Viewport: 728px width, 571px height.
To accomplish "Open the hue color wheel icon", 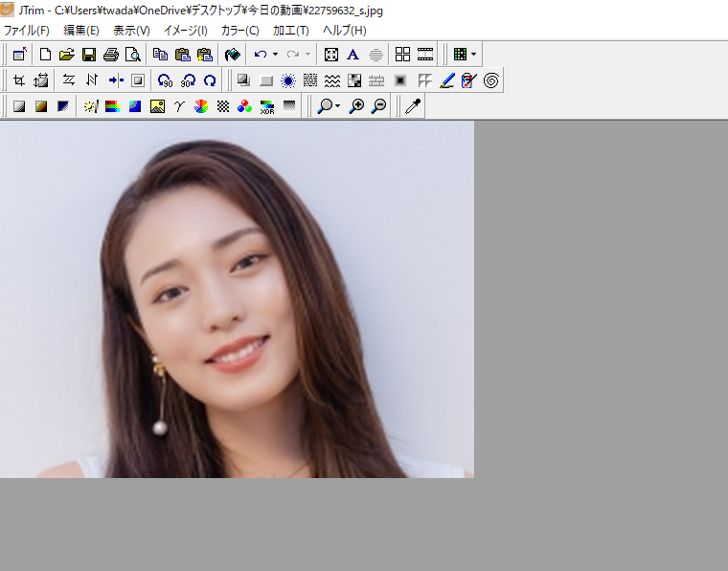I will pyautogui.click(x=201, y=106).
